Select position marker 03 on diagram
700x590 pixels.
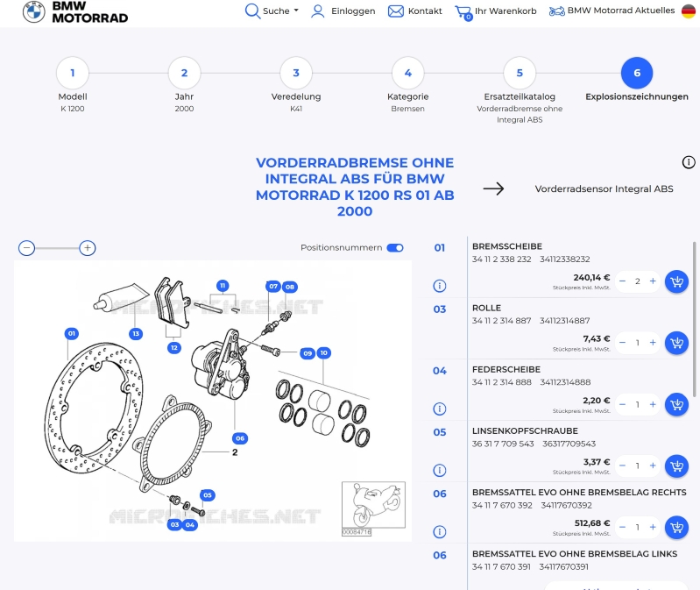tap(174, 525)
